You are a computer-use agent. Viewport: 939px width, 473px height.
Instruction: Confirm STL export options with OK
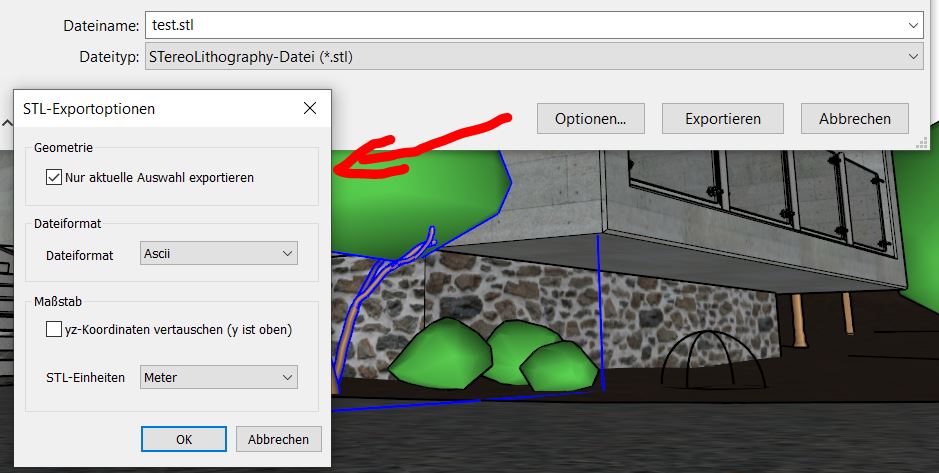click(x=183, y=439)
